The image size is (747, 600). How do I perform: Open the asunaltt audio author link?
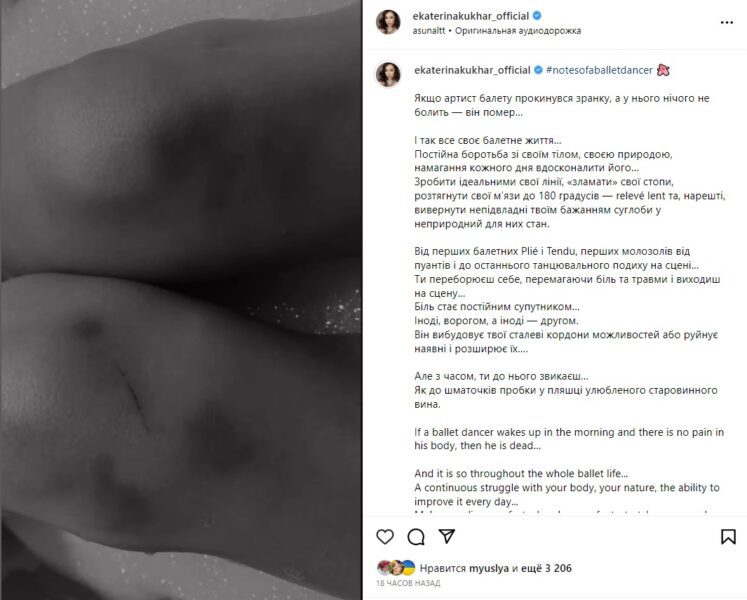tap(429, 31)
